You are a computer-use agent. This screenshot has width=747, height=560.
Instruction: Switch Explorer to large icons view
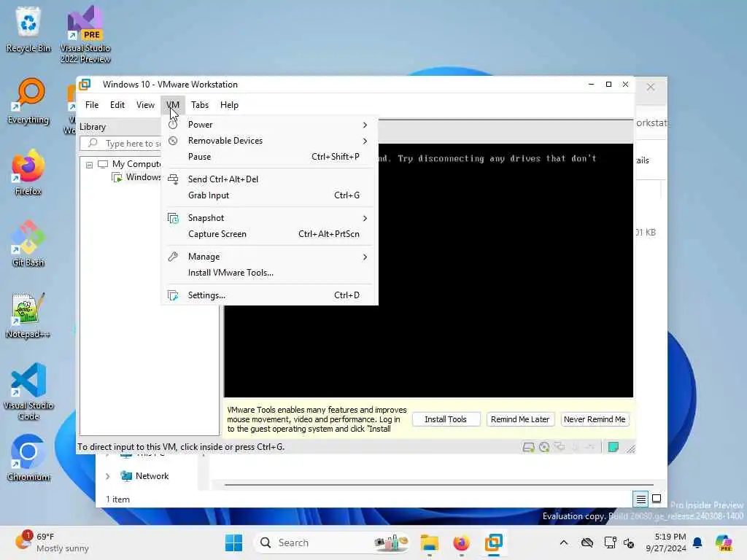pyautogui.click(x=657, y=499)
